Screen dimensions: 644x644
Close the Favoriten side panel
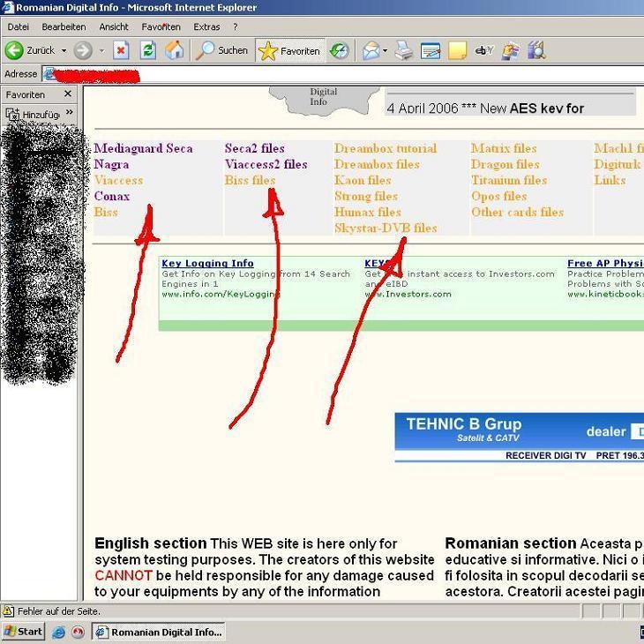[x=68, y=94]
